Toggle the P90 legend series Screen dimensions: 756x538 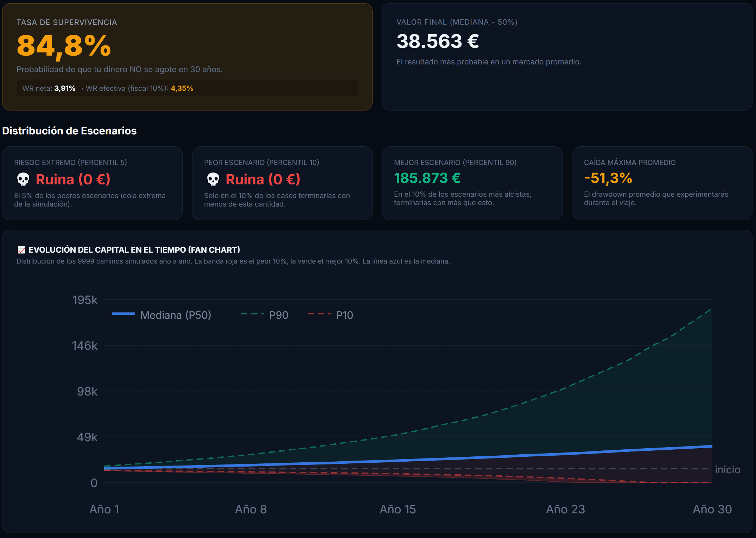pos(265,315)
